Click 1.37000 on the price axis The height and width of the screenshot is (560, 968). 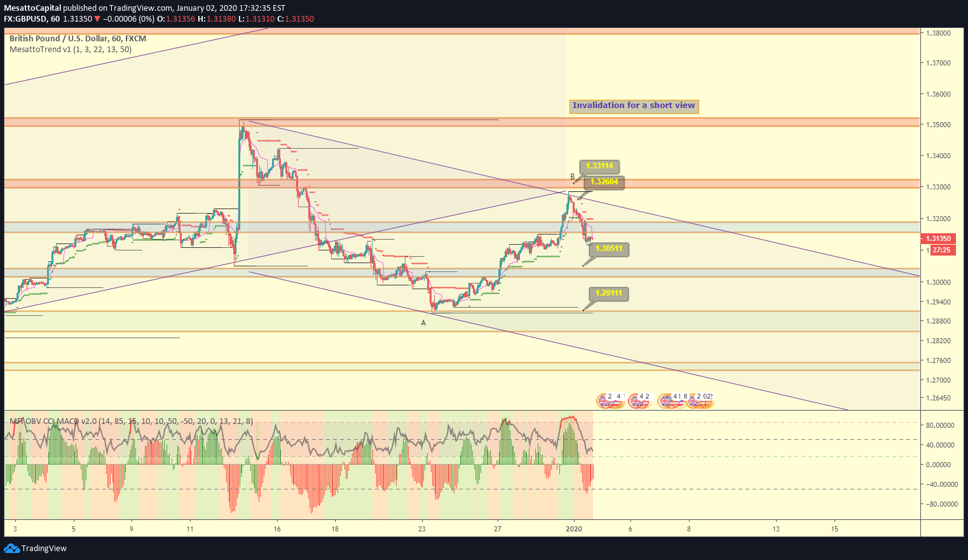[938, 63]
